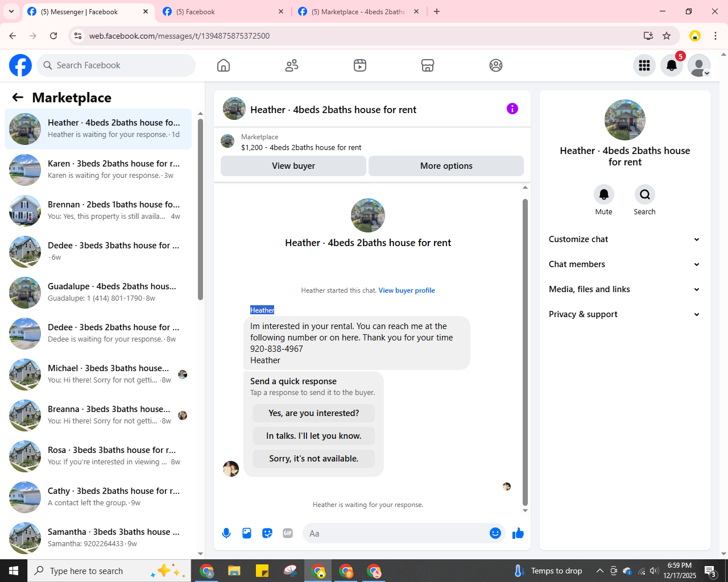Open notifications bell with 5 badge
This screenshot has height=582, width=728.
672,65
